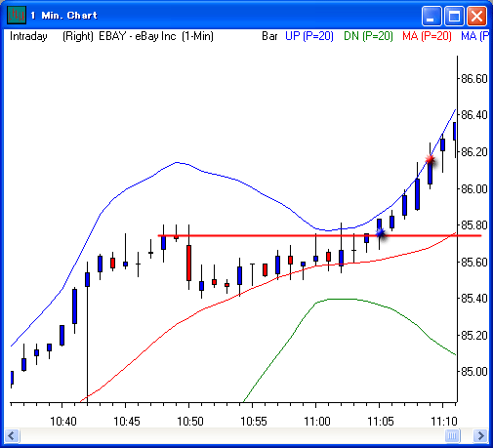This screenshot has height=448, width=493.
Task: Click the Intraday label in the header
Action: 28,36
